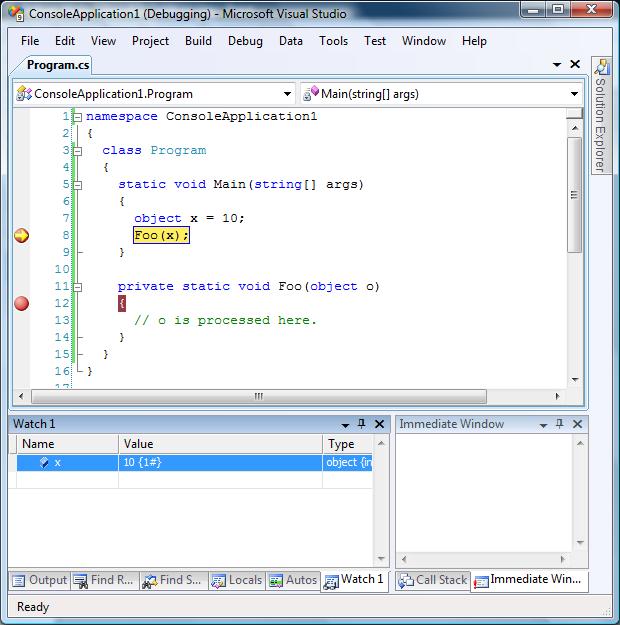Open the Output tab
The width and height of the screenshot is (620, 625).
click(39, 580)
